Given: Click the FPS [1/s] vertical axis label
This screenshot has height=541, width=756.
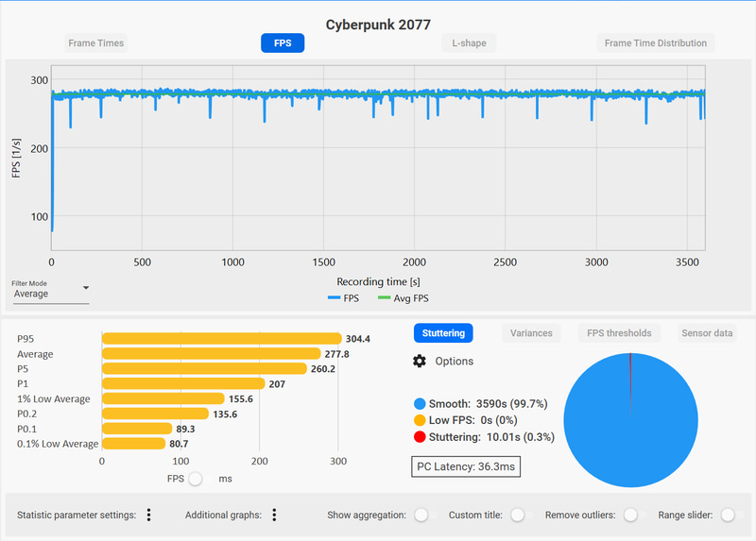Looking at the screenshot, I should [x=16, y=158].
